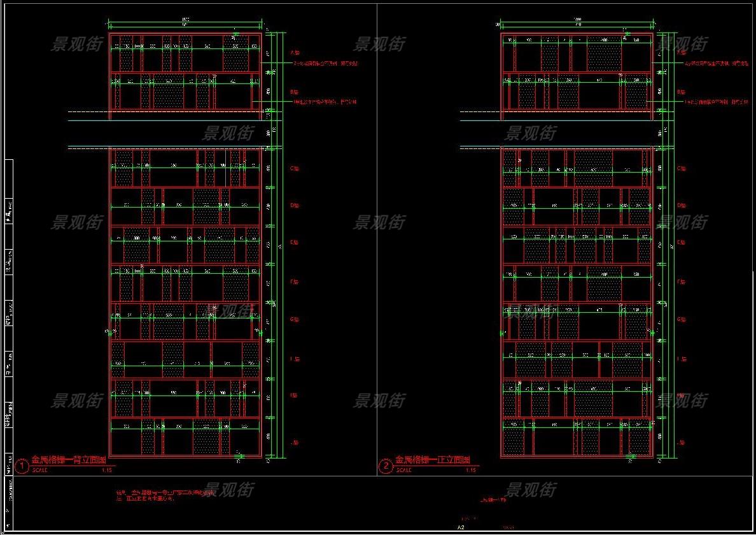Select the title 金属格栅一背立面图
This screenshot has height=535, width=756.
click(x=69, y=460)
